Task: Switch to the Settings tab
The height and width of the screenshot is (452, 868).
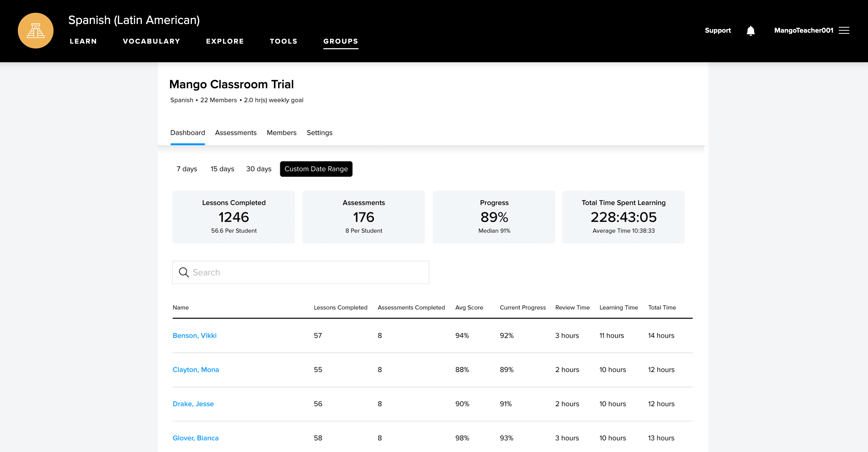Action: [319, 133]
